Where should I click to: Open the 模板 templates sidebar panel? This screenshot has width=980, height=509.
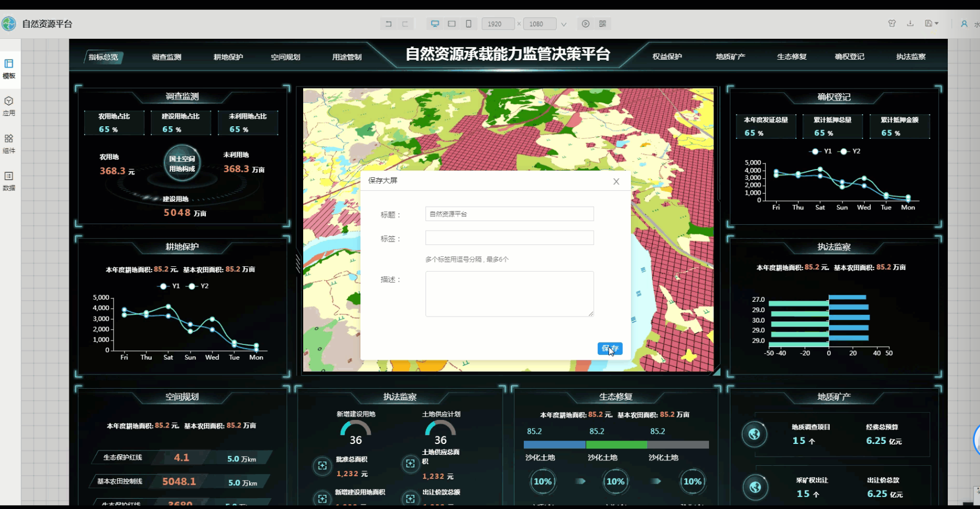(x=9, y=69)
